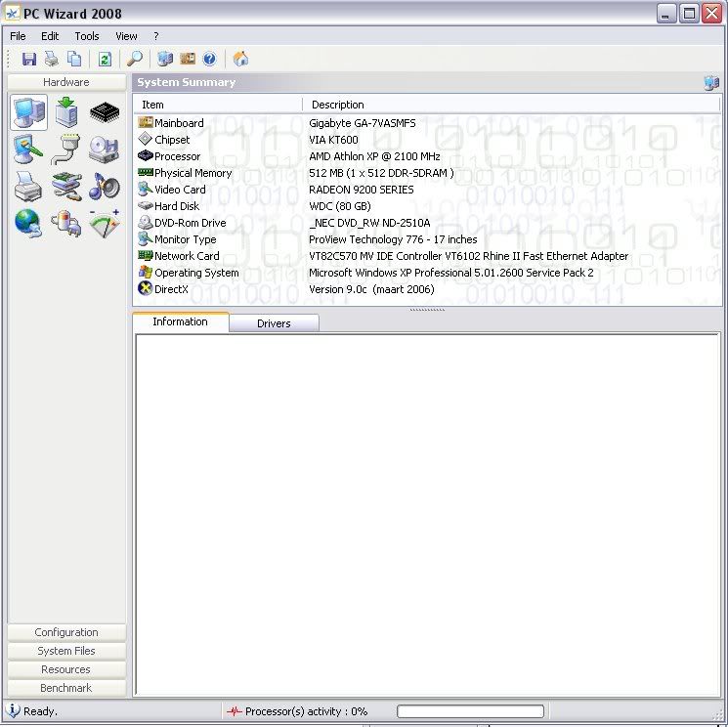This screenshot has width=728, height=727.
Task: Open the Tools menu
Action: click(x=87, y=36)
